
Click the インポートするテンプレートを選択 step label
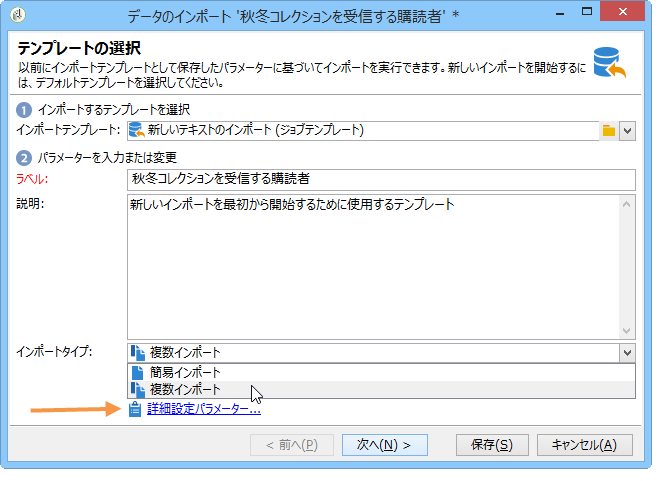pos(114,110)
